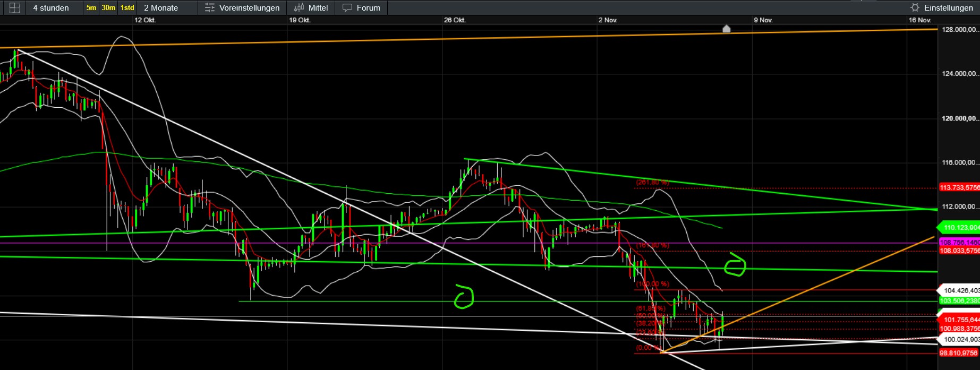Click the chart layout grid icon
This screenshot has width=980, height=370.
(x=14, y=7)
